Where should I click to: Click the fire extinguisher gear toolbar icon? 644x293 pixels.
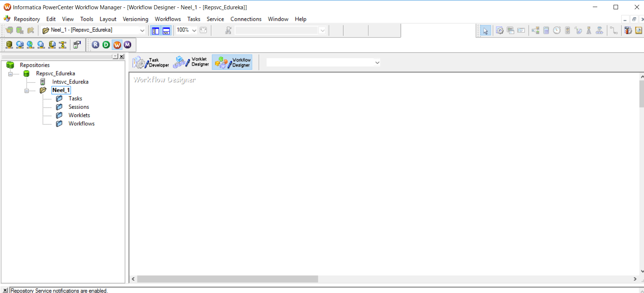[628, 30]
